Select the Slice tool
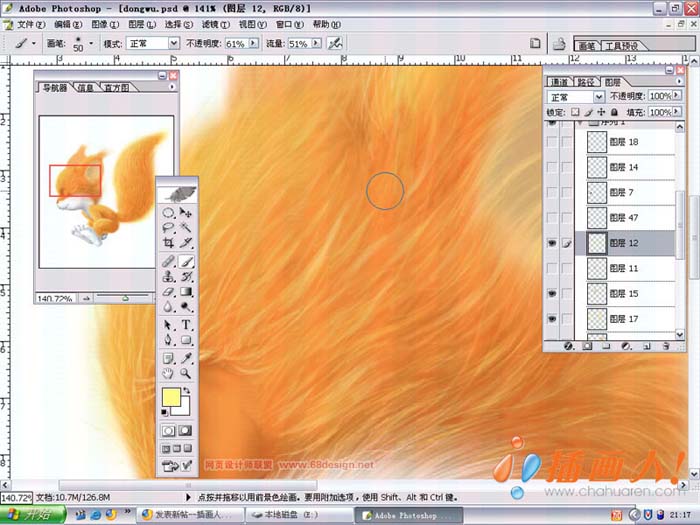This screenshot has height=525, width=700. click(x=186, y=243)
